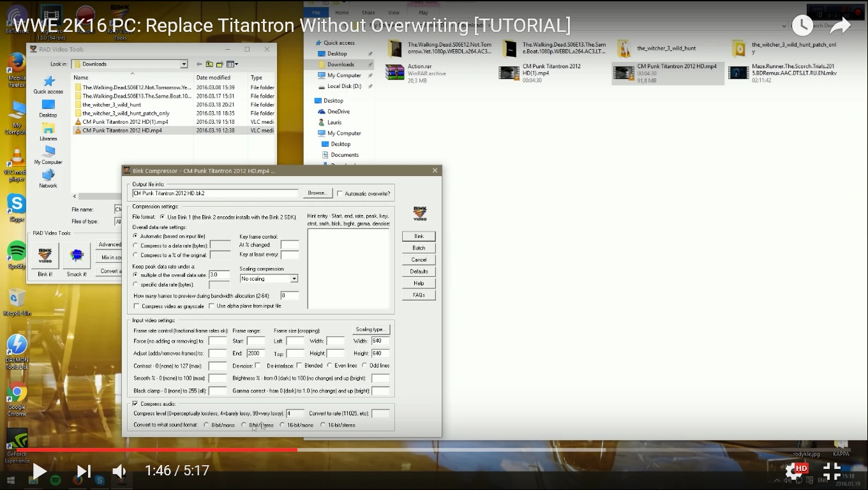Viewport: 868px width, 490px height.
Task: Switch to the Home tab in File Explorer
Action: point(342,13)
